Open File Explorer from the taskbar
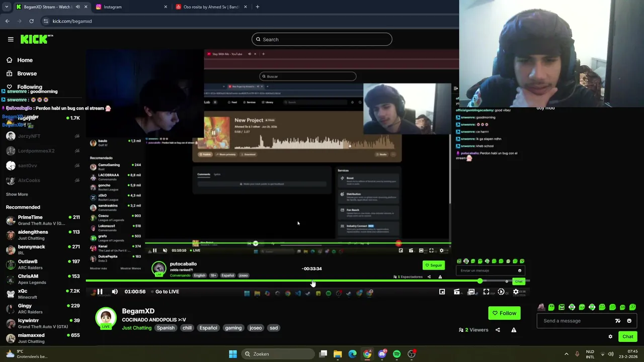 [338, 354]
